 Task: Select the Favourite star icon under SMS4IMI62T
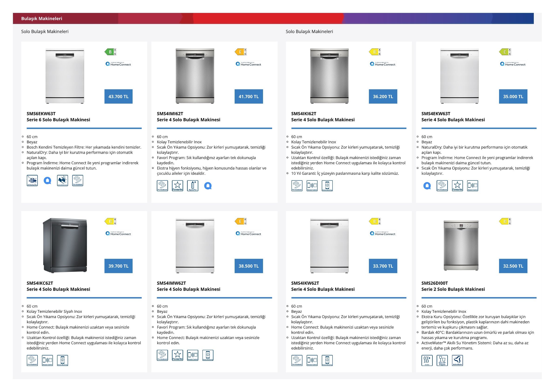[x=178, y=186]
